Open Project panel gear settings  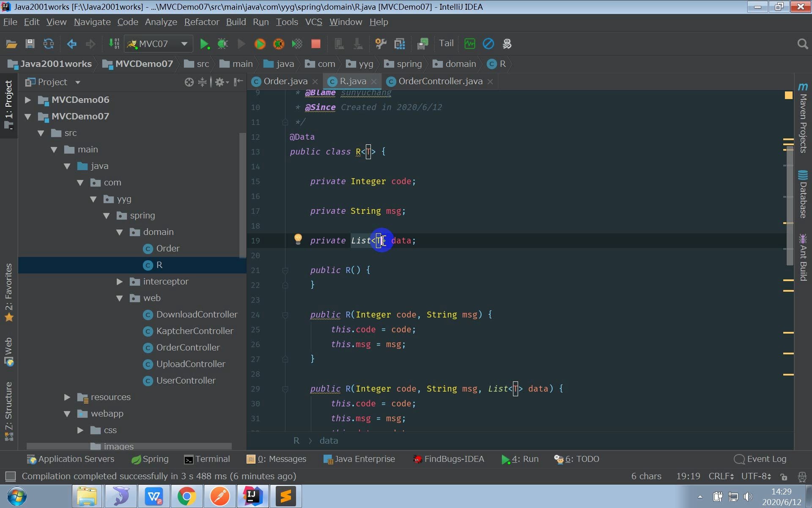pyautogui.click(x=221, y=82)
